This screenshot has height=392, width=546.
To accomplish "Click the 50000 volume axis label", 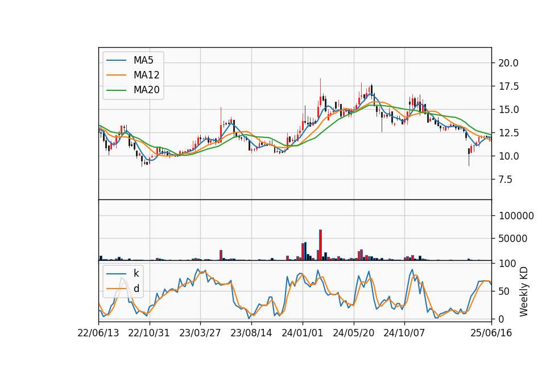I will (513, 239).
